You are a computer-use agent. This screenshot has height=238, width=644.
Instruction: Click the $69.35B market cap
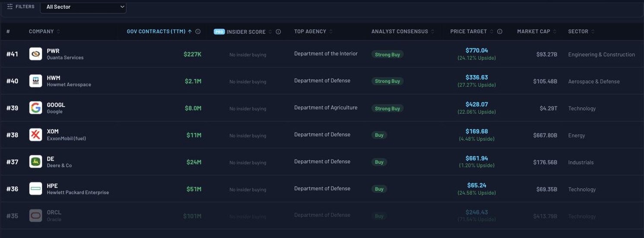point(547,189)
